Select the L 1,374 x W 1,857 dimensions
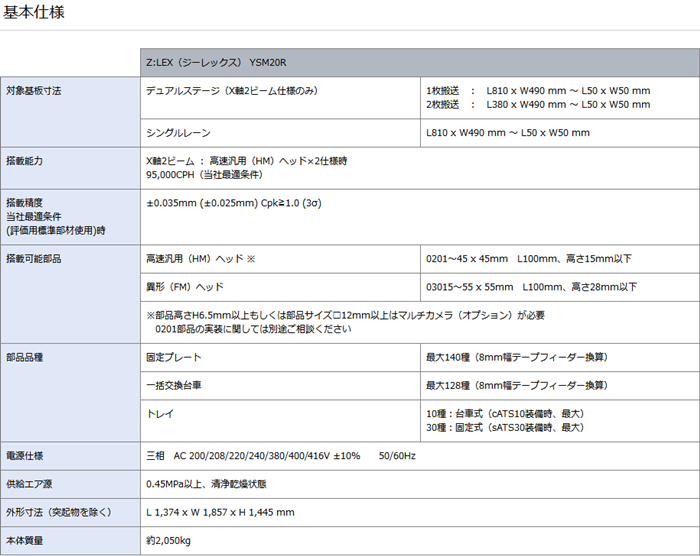 pos(221,513)
